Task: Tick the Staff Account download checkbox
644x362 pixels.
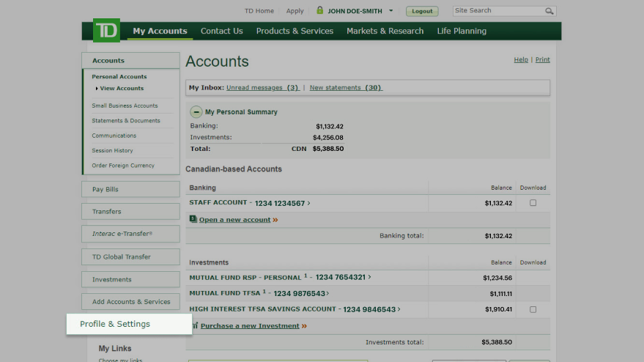Action: pyautogui.click(x=533, y=202)
